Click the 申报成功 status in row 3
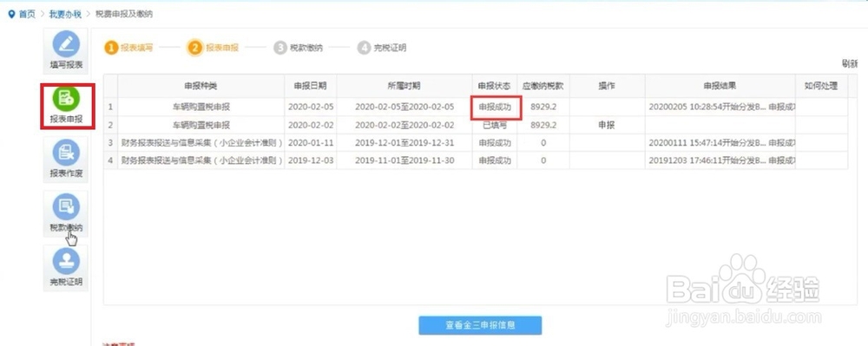 (x=495, y=142)
